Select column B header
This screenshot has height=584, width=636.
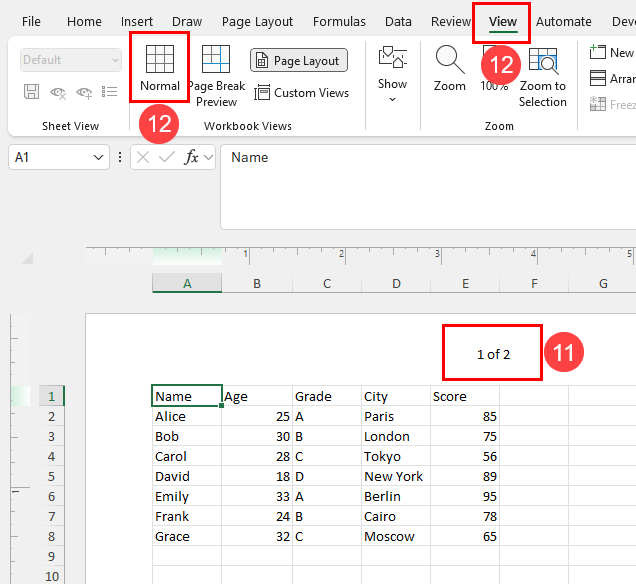coord(257,283)
